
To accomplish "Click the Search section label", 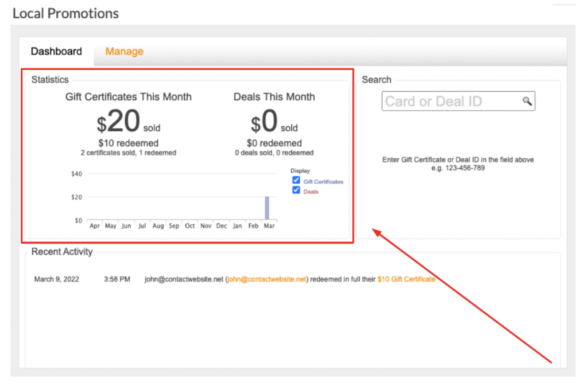I will click(377, 80).
